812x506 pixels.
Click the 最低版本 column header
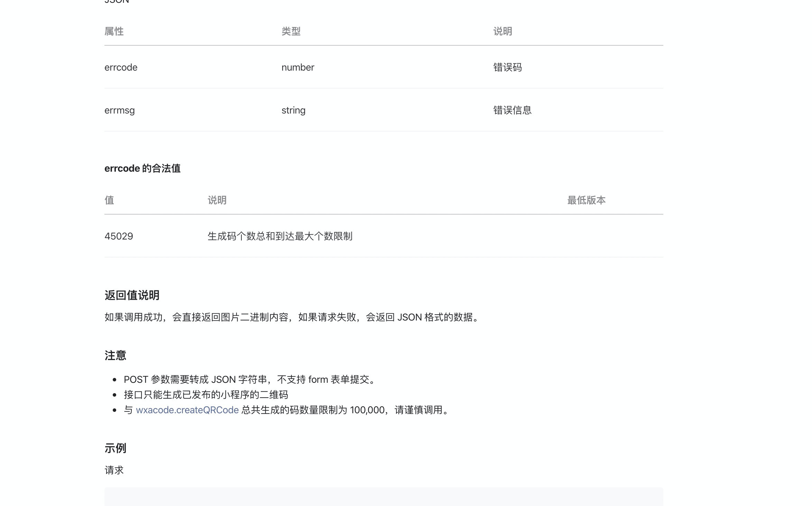586,200
